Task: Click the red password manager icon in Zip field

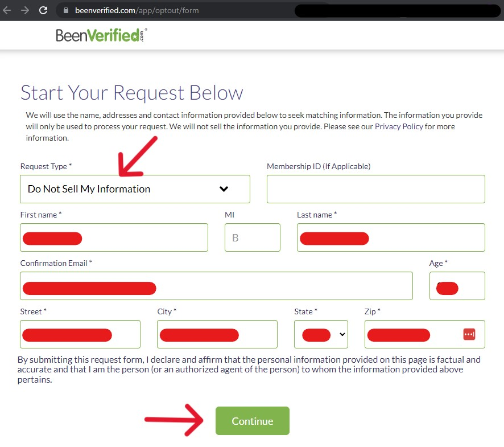Action: coord(469,334)
